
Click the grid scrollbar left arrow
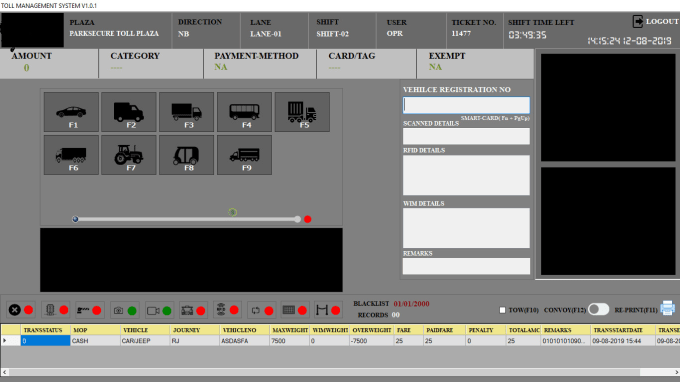point(5,372)
